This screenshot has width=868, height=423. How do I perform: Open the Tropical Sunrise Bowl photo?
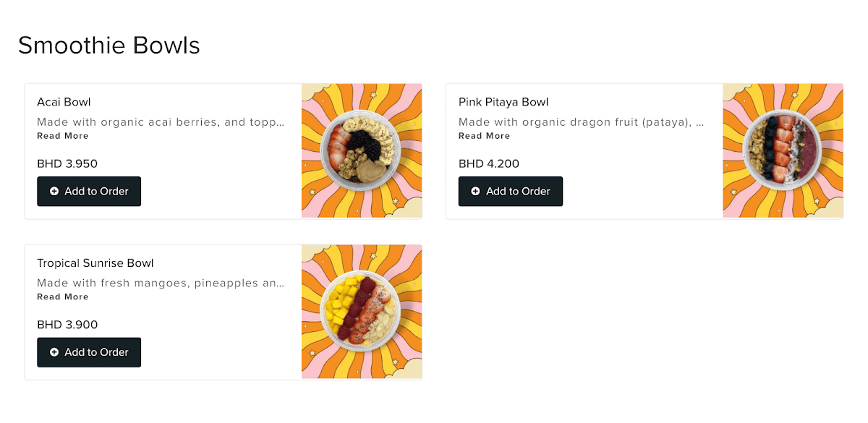[362, 312]
